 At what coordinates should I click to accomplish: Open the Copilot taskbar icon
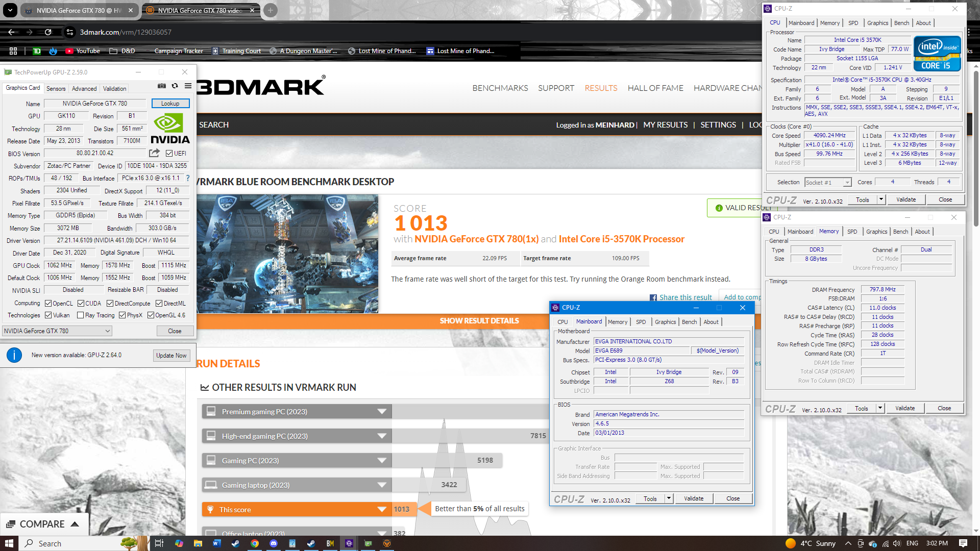(x=179, y=543)
